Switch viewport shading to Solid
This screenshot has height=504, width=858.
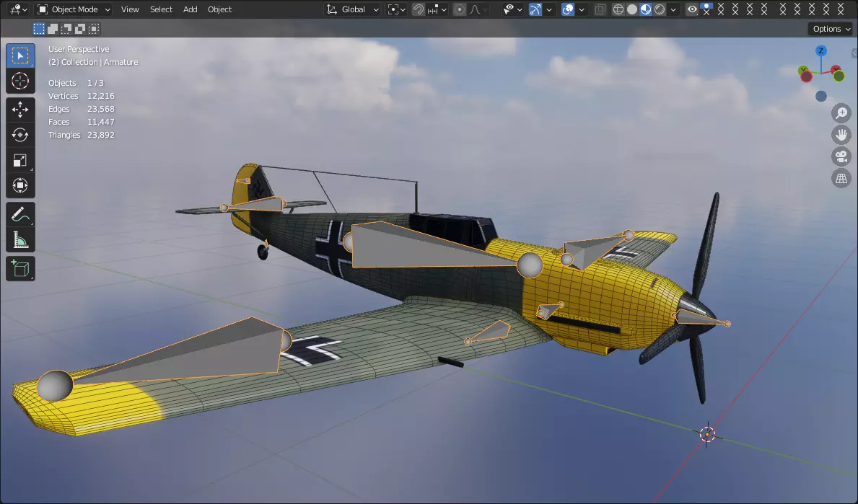coord(632,9)
